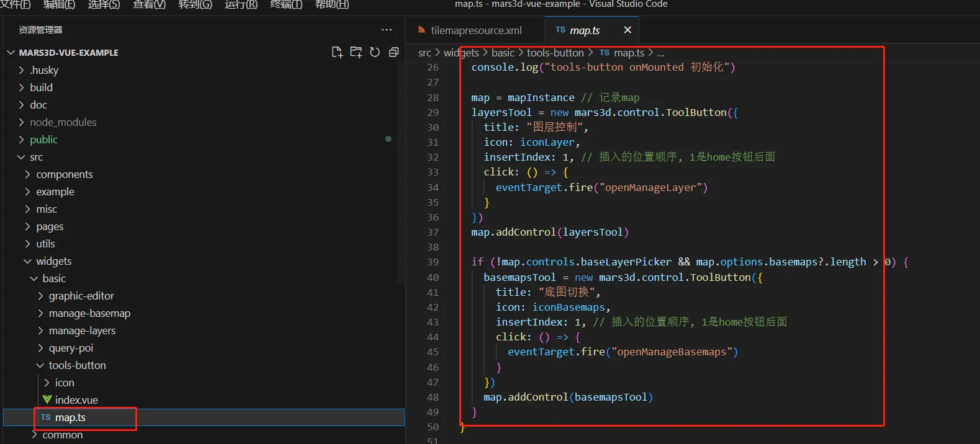Click the XML icon on tilemapresource.xml tab
The width and height of the screenshot is (980, 444).
click(x=422, y=30)
